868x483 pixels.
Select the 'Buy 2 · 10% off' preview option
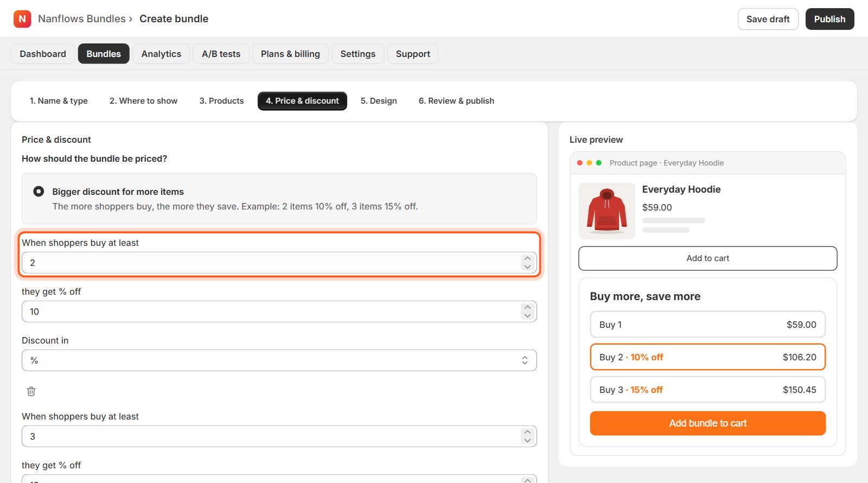point(708,357)
